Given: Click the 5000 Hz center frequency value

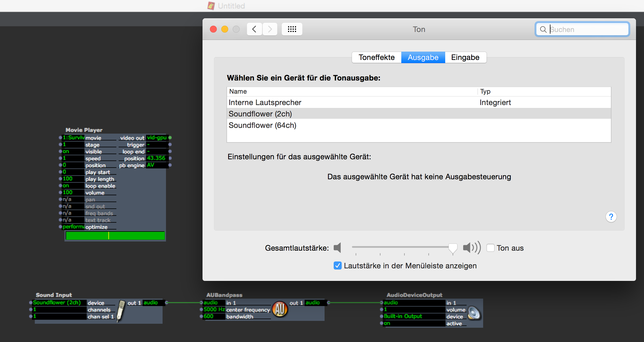Looking at the screenshot, I should pos(214,309).
